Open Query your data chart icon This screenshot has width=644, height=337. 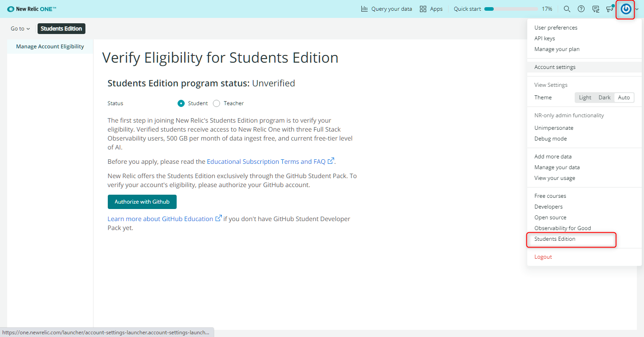pos(364,9)
